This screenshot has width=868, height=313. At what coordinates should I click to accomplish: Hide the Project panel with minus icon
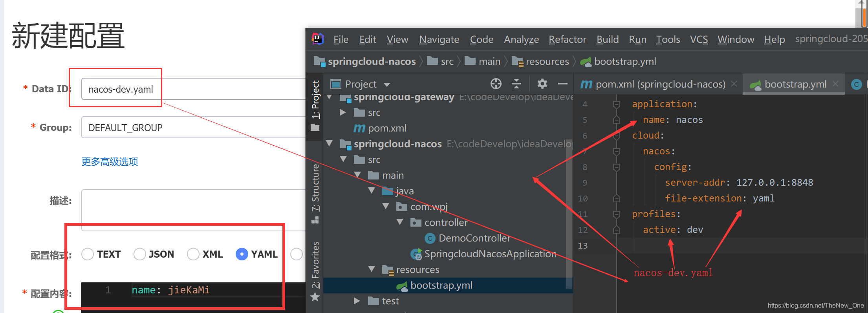pos(563,84)
